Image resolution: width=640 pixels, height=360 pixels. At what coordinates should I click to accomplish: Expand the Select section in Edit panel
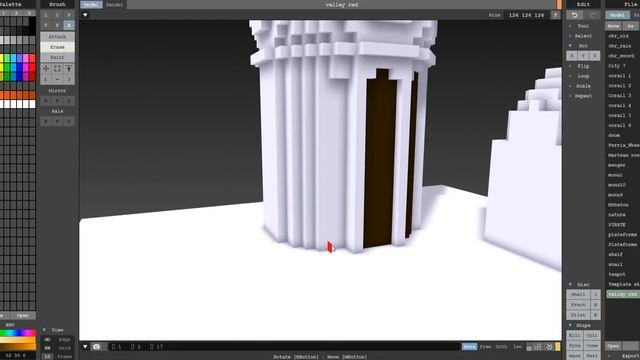click(583, 36)
